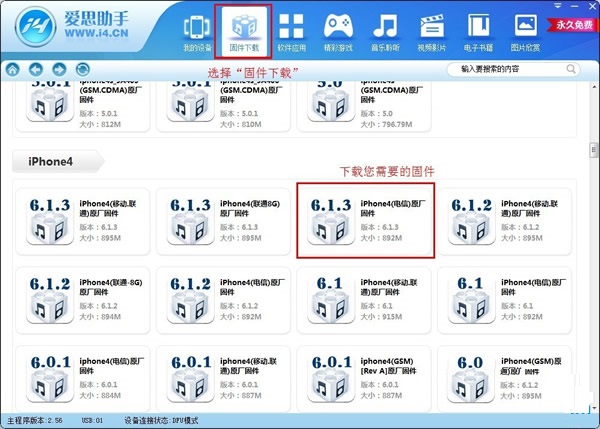The width and height of the screenshot is (600, 429).
Task: Click the scrollbar down arrow
Action: coord(594,407)
